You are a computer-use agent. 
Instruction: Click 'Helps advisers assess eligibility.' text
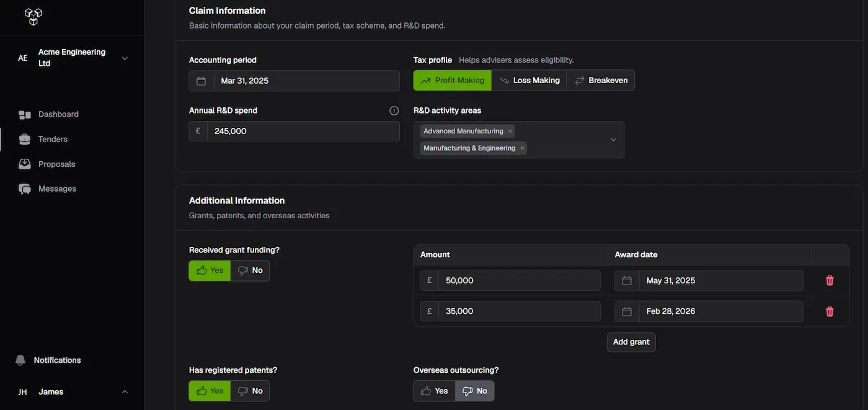pos(516,60)
